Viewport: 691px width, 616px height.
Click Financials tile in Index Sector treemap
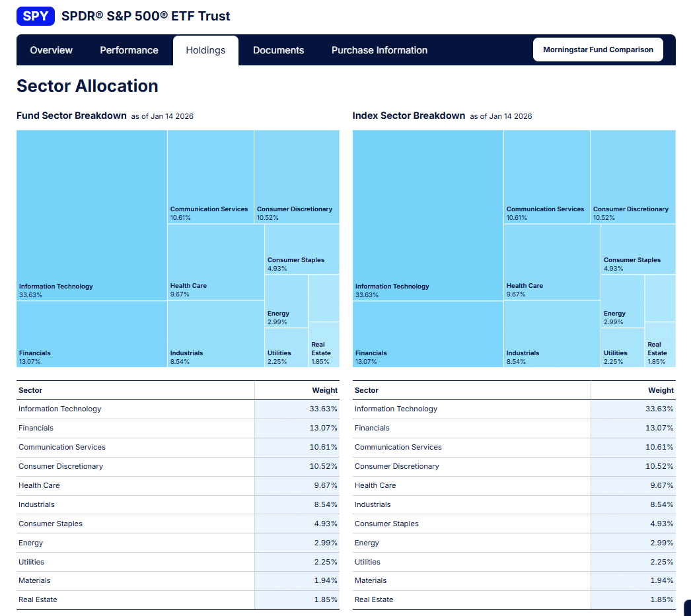(427, 333)
